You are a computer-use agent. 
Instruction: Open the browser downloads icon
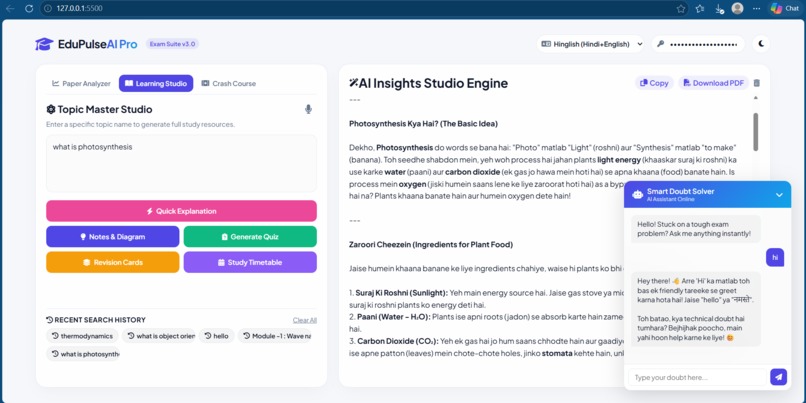[719, 8]
